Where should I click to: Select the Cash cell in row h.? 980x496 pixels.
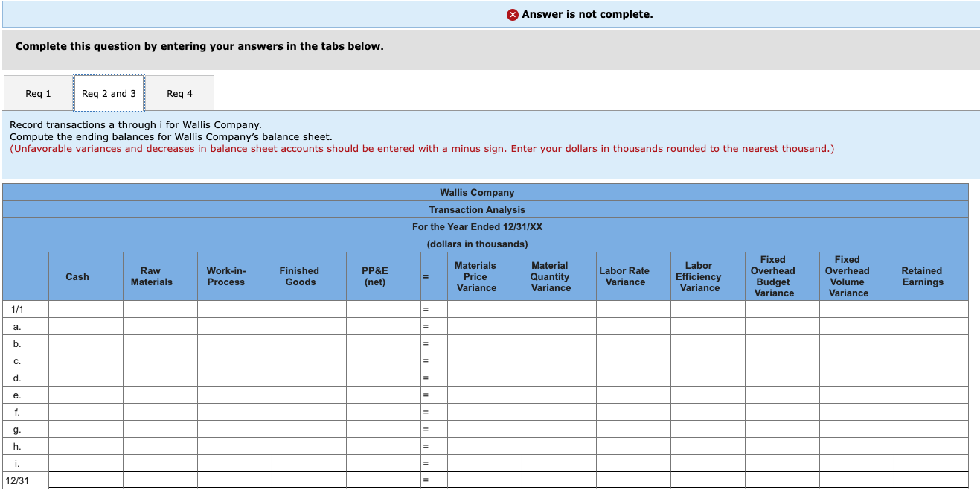point(86,446)
